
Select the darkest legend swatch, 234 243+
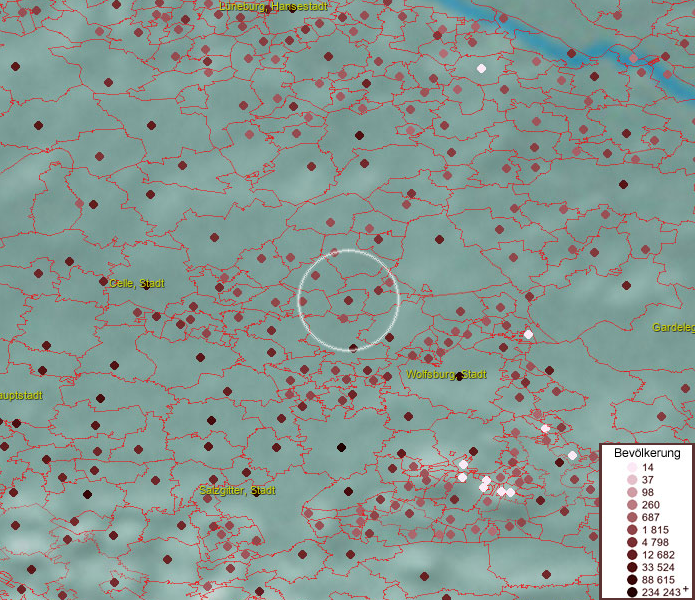point(632,592)
